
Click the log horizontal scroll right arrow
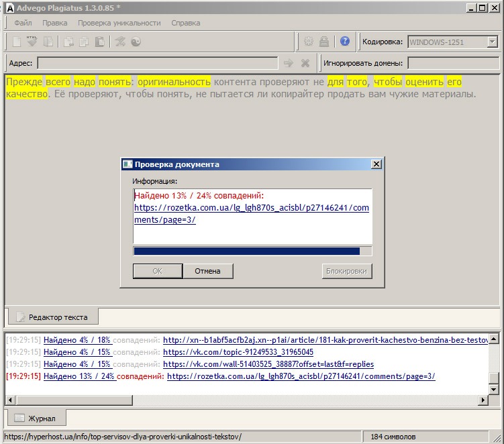(483, 400)
